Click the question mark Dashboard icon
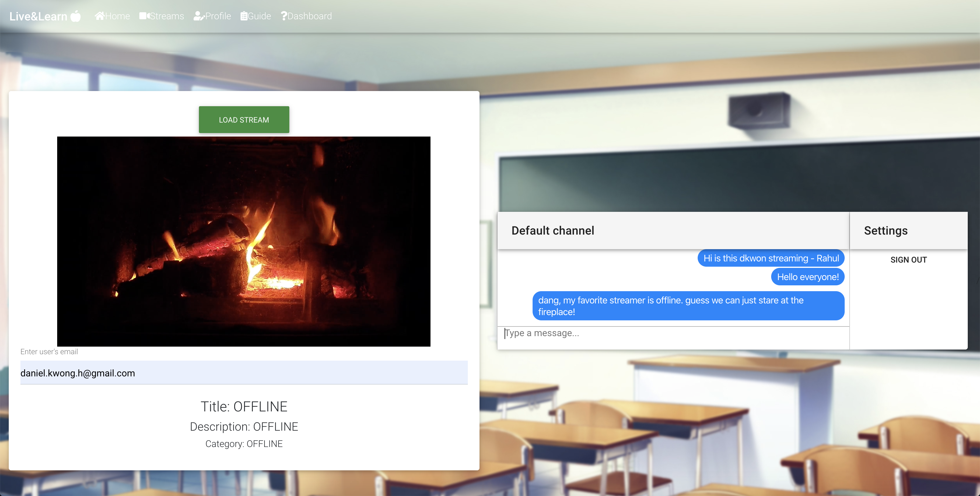Viewport: 980px width, 496px height. (x=284, y=16)
